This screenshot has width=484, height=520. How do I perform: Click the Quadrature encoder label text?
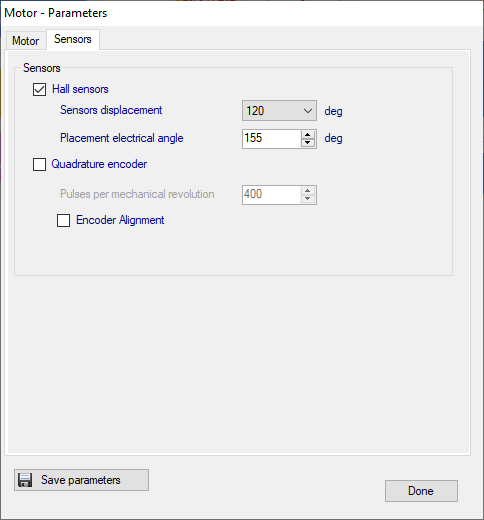pos(99,164)
